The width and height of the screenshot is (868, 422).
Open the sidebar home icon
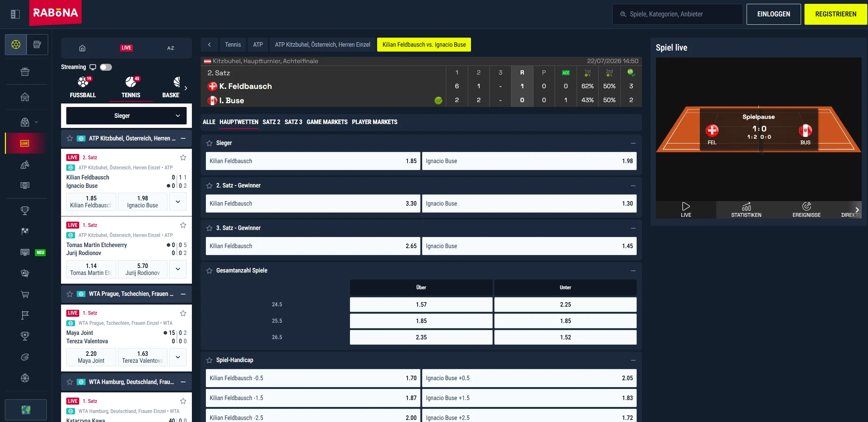coord(25,97)
